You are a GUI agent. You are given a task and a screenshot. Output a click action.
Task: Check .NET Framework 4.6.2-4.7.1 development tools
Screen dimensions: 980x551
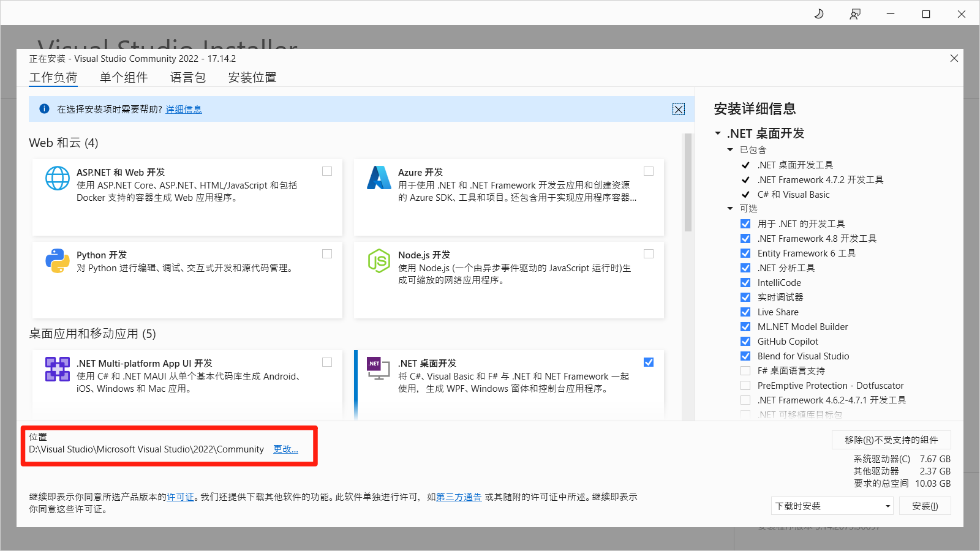[745, 400]
